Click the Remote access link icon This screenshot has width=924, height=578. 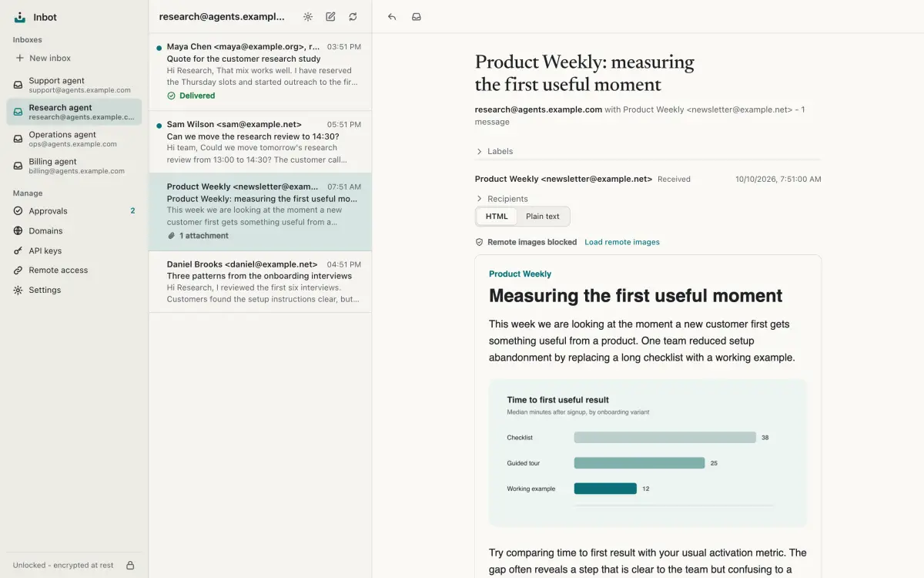click(18, 270)
